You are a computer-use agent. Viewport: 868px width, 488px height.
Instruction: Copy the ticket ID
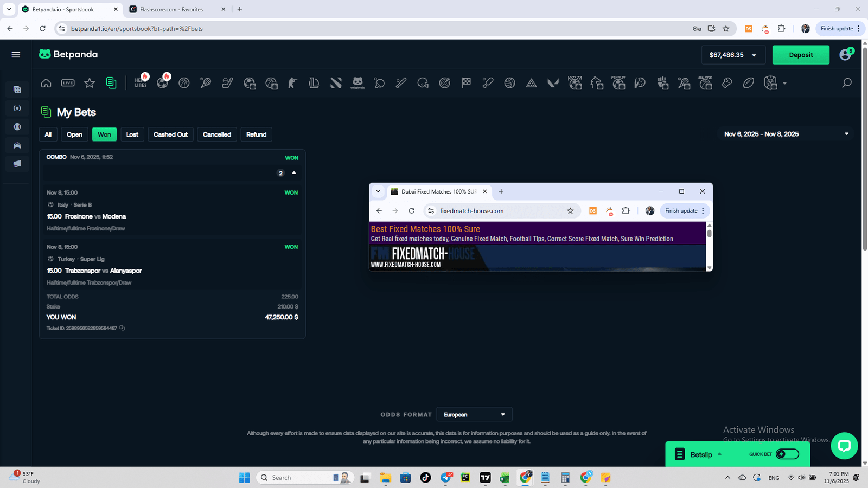click(x=122, y=328)
